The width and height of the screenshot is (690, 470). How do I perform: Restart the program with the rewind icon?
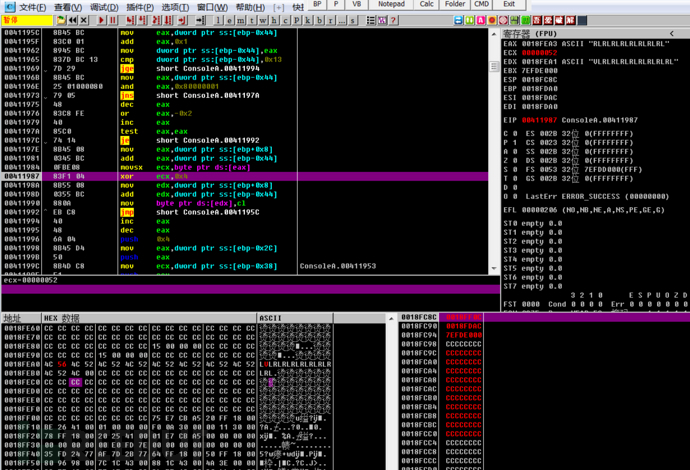(x=73, y=20)
